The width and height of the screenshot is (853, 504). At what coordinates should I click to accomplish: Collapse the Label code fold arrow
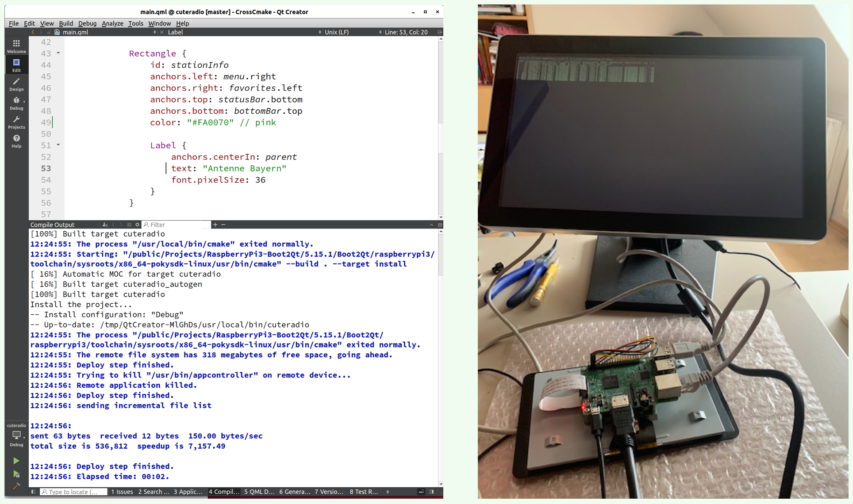58,145
